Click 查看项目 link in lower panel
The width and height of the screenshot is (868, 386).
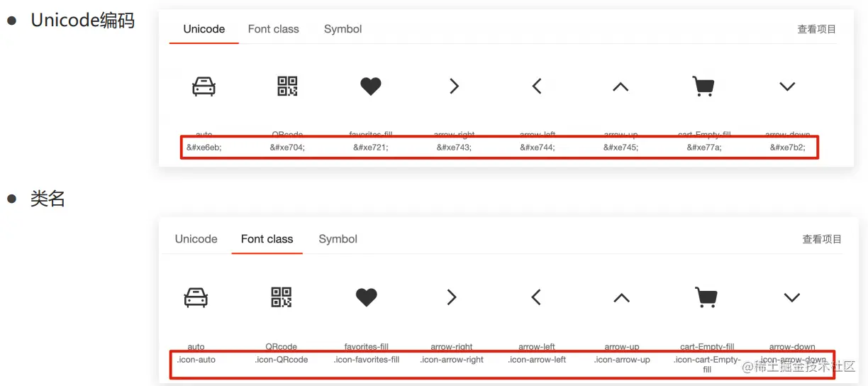[821, 239]
